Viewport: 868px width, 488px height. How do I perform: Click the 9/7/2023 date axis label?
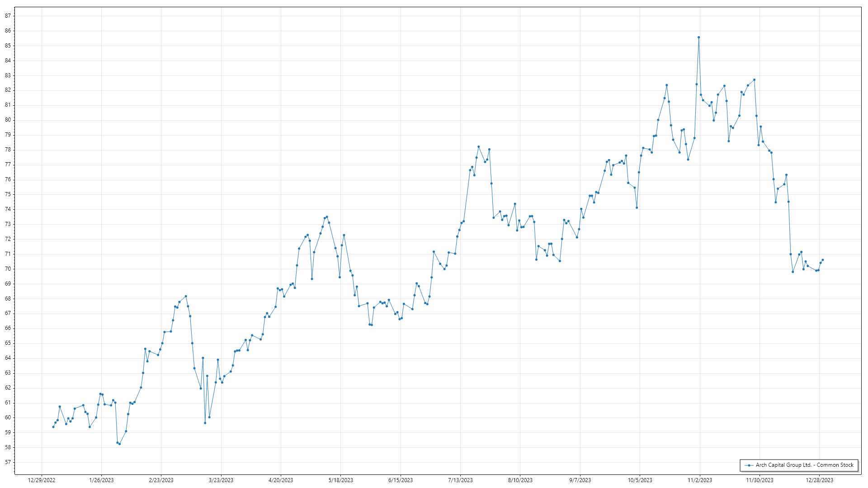pos(580,480)
